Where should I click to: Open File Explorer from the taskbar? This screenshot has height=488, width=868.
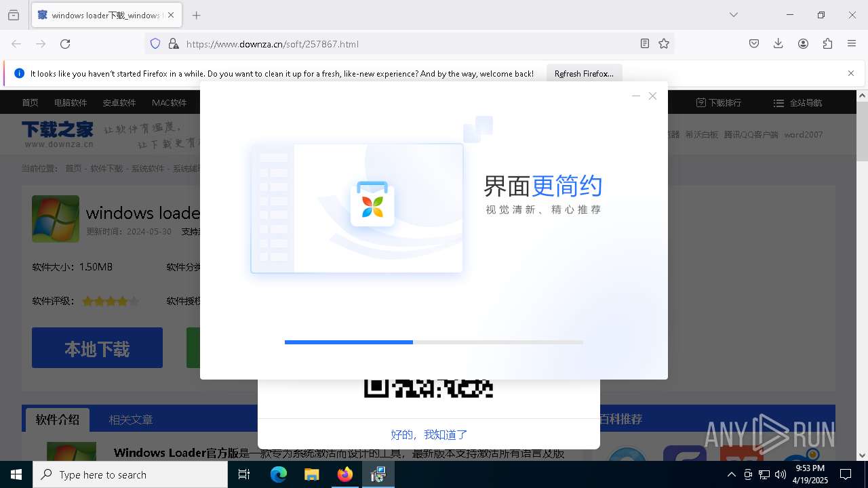coord(312,474)
